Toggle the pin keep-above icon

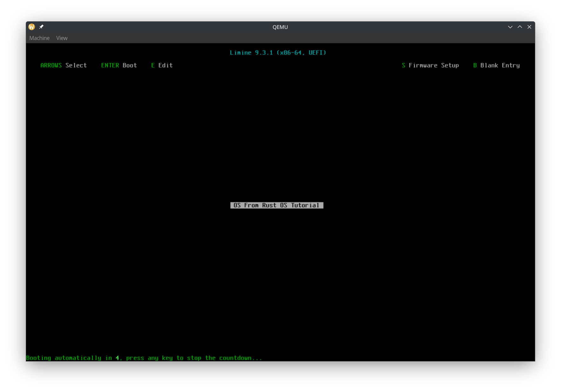click(41, 27)
